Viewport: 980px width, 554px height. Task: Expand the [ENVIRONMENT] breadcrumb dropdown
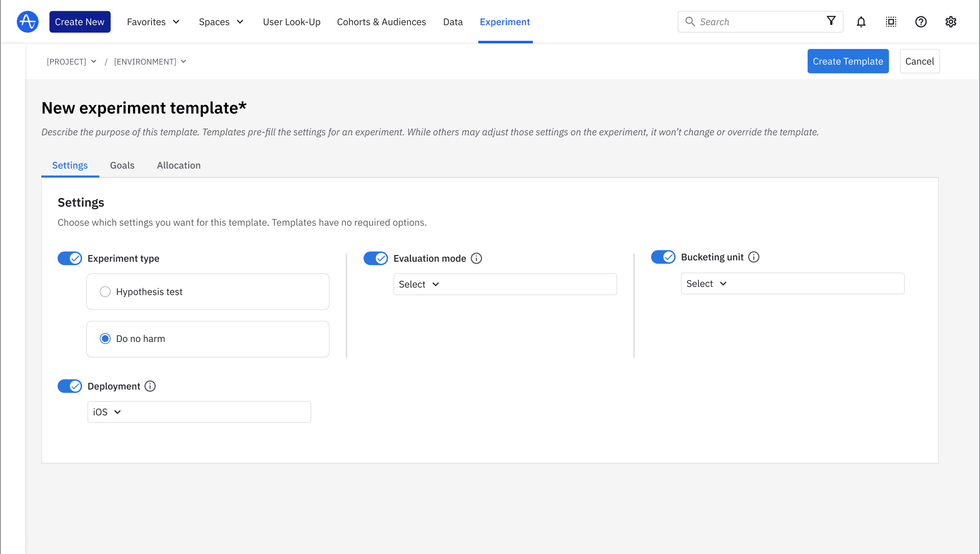(x=150, y=61)
